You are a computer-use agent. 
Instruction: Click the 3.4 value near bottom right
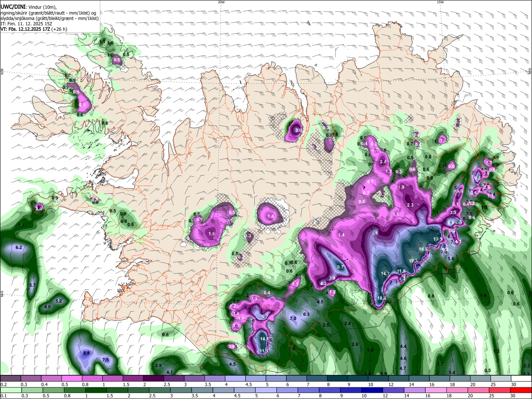[x=452, y=372]
